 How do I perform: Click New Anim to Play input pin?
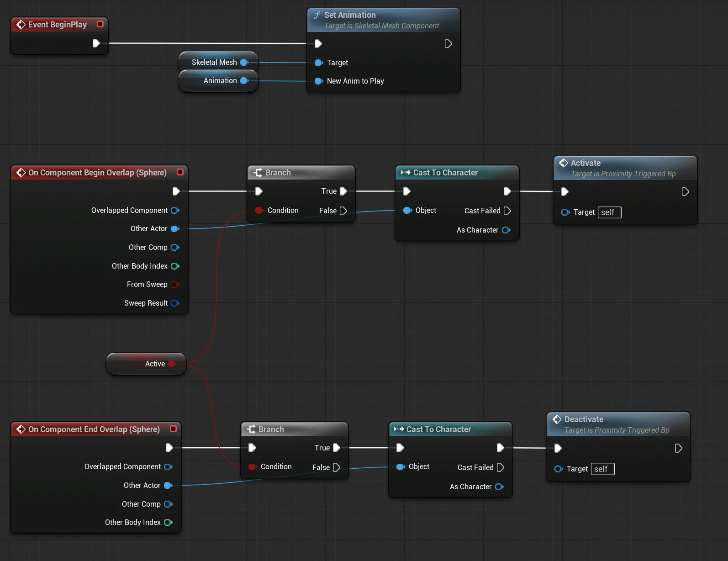(x=319, y=81)
